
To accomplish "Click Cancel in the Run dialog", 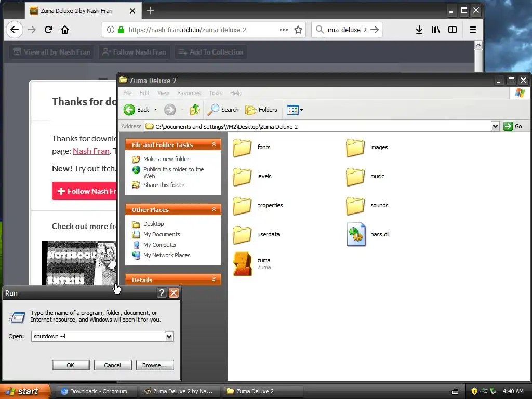I will click(112, 365).
